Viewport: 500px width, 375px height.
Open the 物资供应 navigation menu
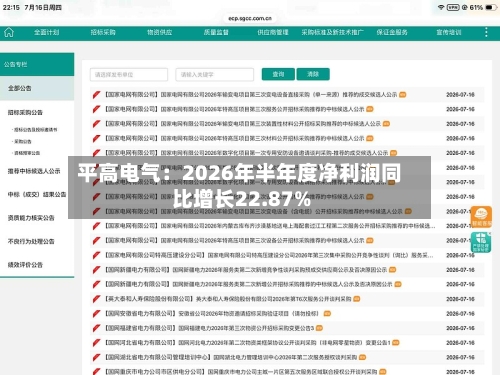click(160, 32)
